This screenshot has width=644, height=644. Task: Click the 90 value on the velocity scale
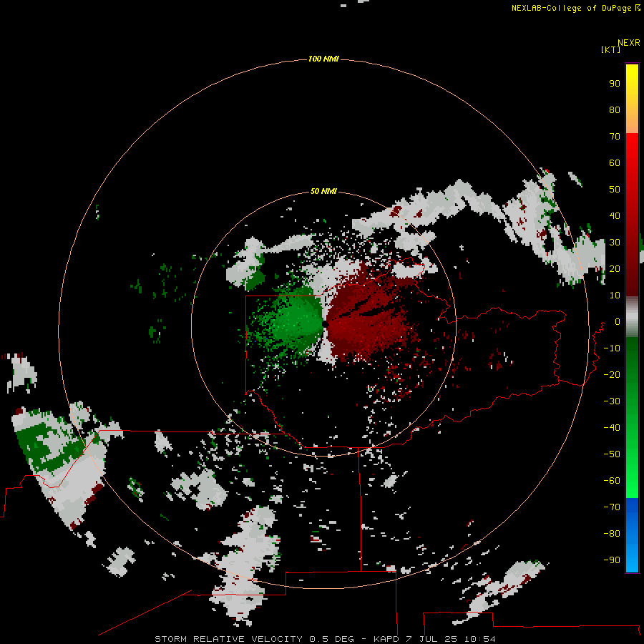pyautogui.click(x=615, y=84)
